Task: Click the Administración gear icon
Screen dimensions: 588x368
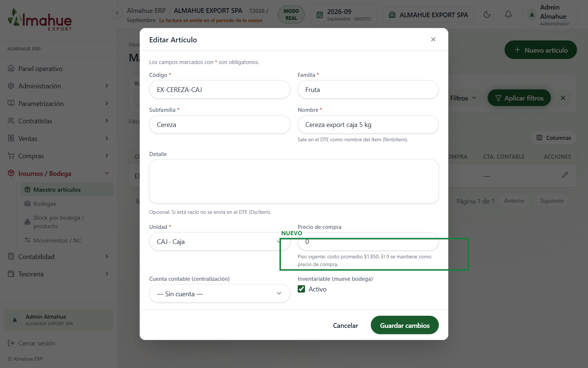Action: 11,86
